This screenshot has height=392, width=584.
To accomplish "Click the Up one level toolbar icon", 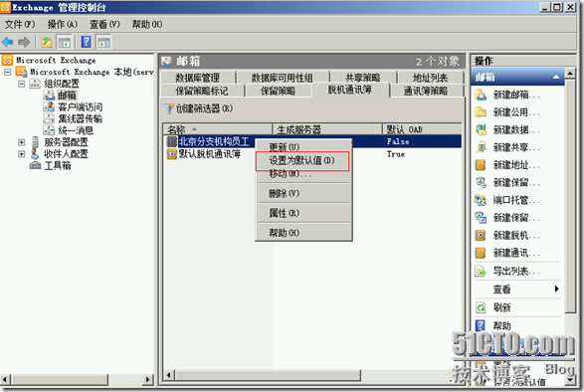I will 47,42.
